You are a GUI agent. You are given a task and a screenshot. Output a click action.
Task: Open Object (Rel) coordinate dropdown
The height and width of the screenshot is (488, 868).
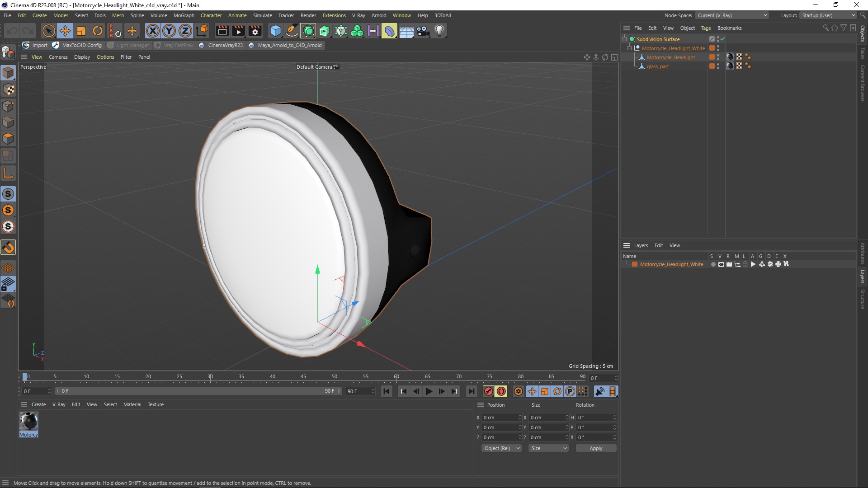point(501,448)
